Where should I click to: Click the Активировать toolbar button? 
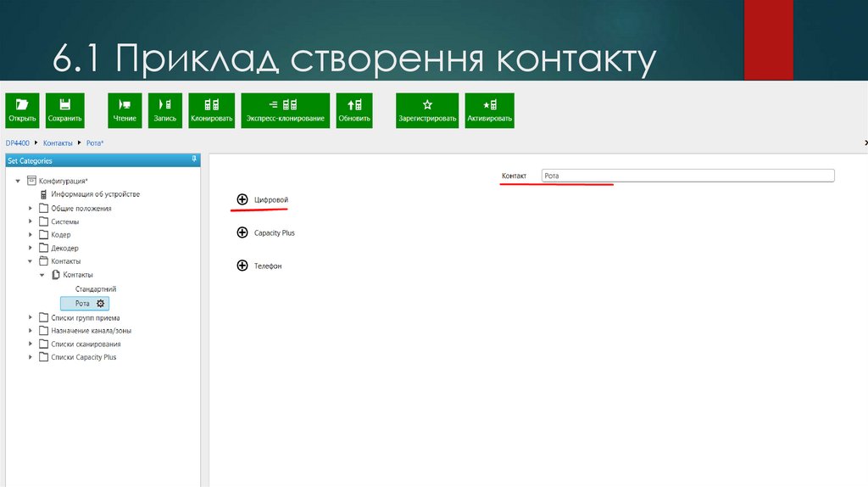[x=489, y=110]
